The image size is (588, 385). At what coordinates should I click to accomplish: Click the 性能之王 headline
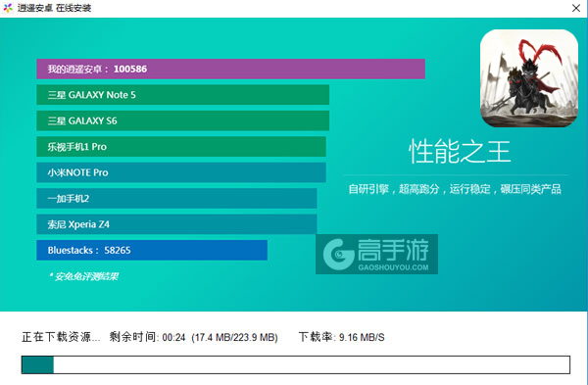(460, 152)
